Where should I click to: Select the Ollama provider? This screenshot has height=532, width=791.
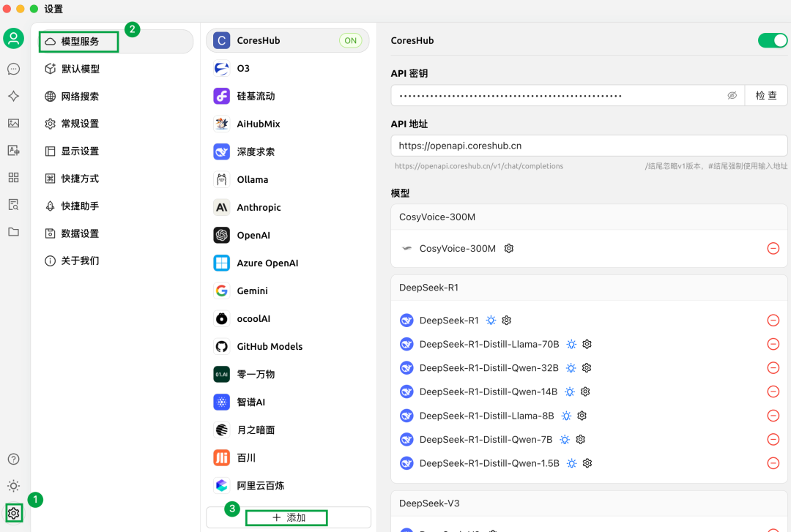pyautogui.click(x=288, y=179)
